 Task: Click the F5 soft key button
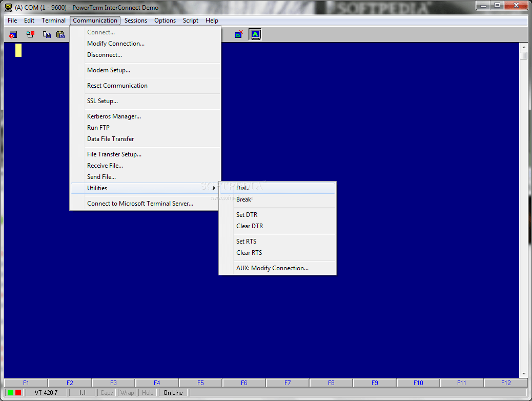(x=200, y=383)
